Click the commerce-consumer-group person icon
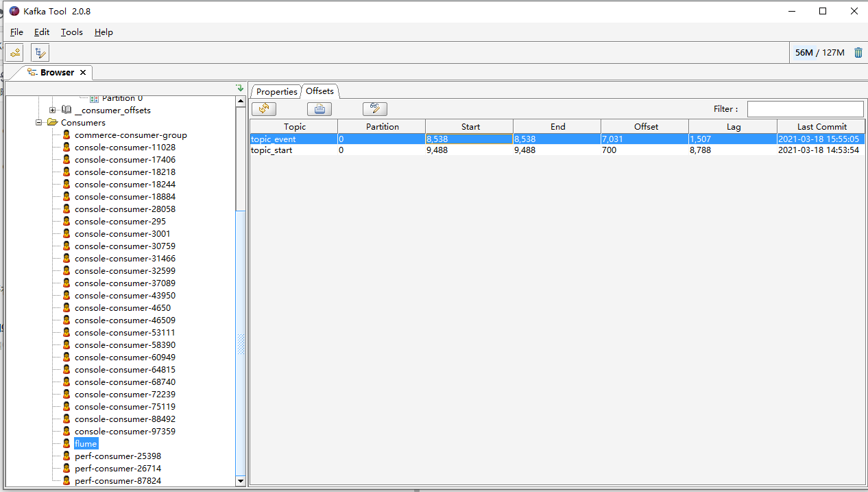This screenshot has height=492, width=868. pos(67,135)
